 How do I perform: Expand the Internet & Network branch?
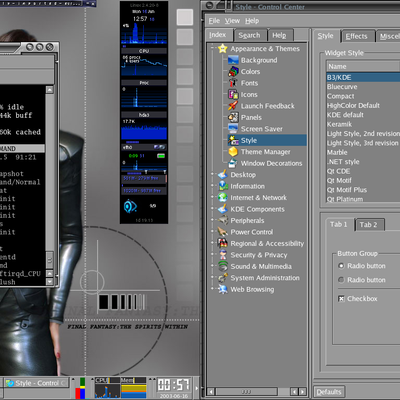click(212, 197)
